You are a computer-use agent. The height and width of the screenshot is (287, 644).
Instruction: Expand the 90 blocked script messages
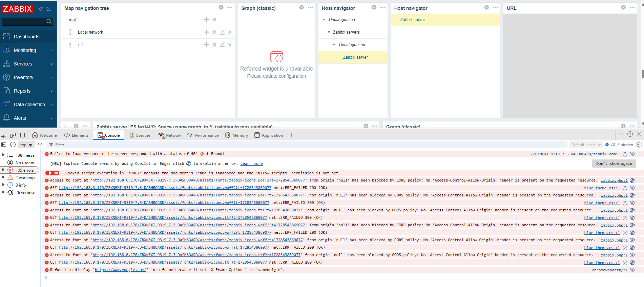(52, 173)
